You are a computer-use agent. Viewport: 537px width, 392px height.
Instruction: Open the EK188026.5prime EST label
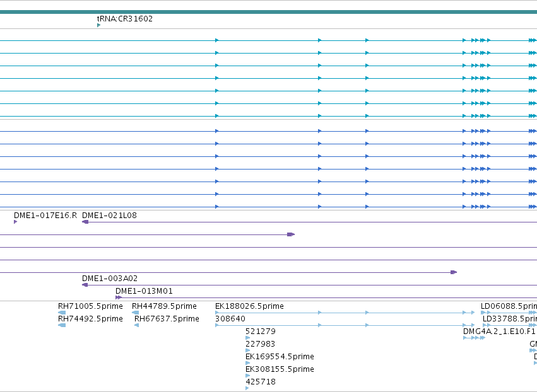tap(249, 306)
